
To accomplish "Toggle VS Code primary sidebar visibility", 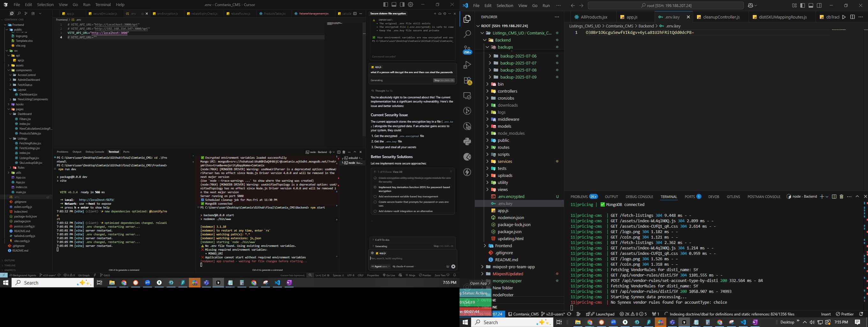I will tap(802, 5).
